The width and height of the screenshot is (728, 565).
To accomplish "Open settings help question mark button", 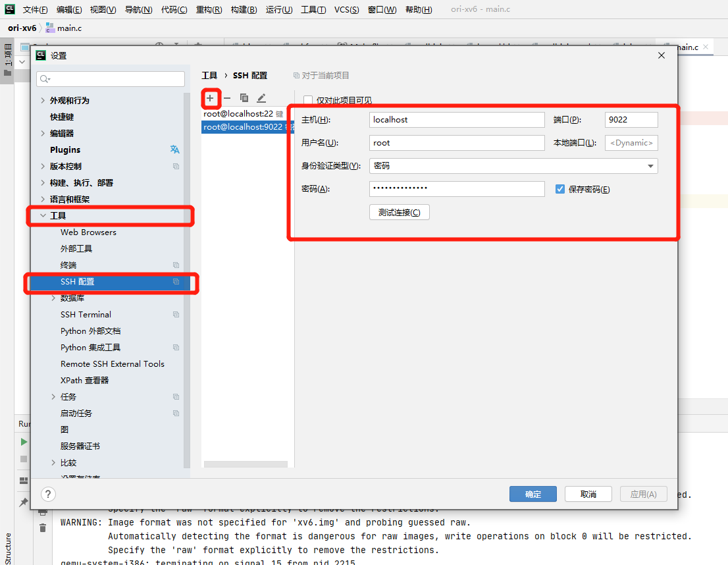I will [x=48, y=494].
